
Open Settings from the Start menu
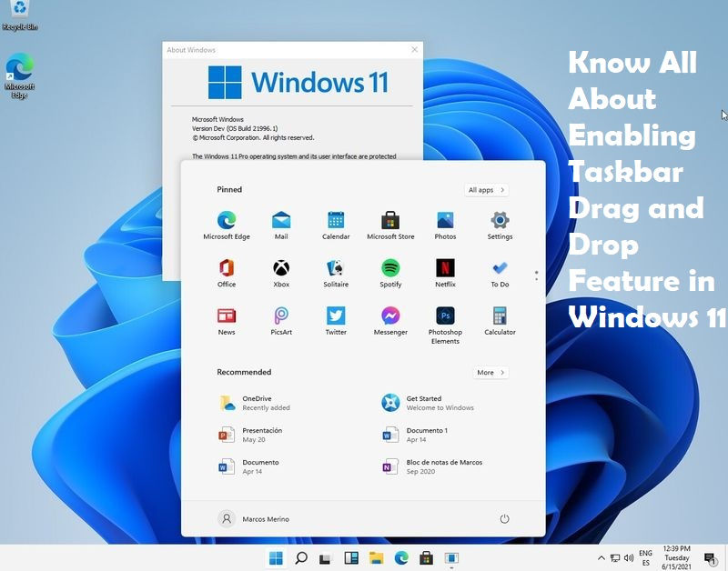[x=500, y=225]
